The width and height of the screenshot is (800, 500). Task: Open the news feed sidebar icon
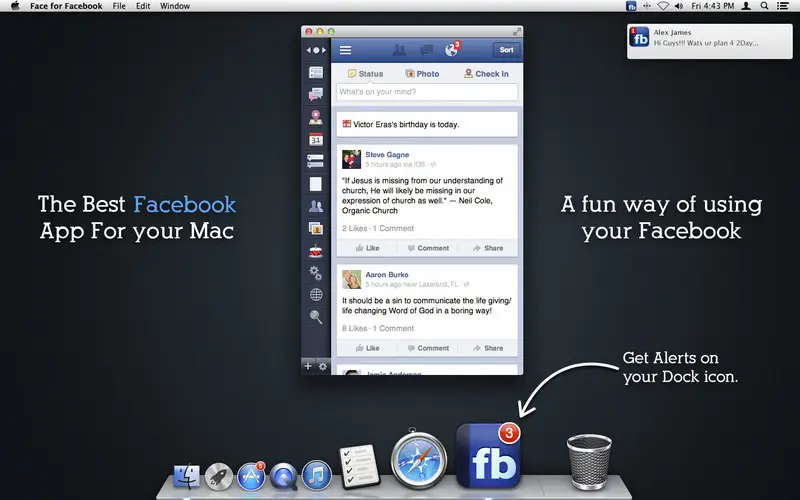pyautogui.click(x=316, y=72)
